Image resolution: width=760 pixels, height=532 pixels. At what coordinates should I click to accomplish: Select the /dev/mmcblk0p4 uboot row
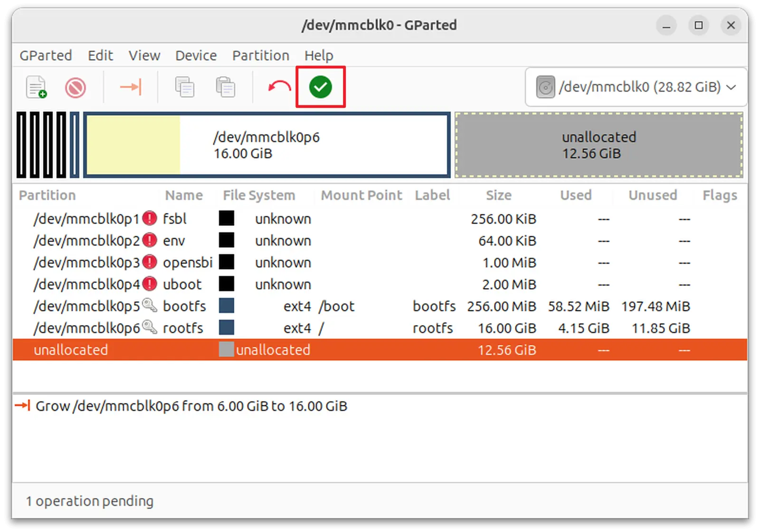coord(380,285)
